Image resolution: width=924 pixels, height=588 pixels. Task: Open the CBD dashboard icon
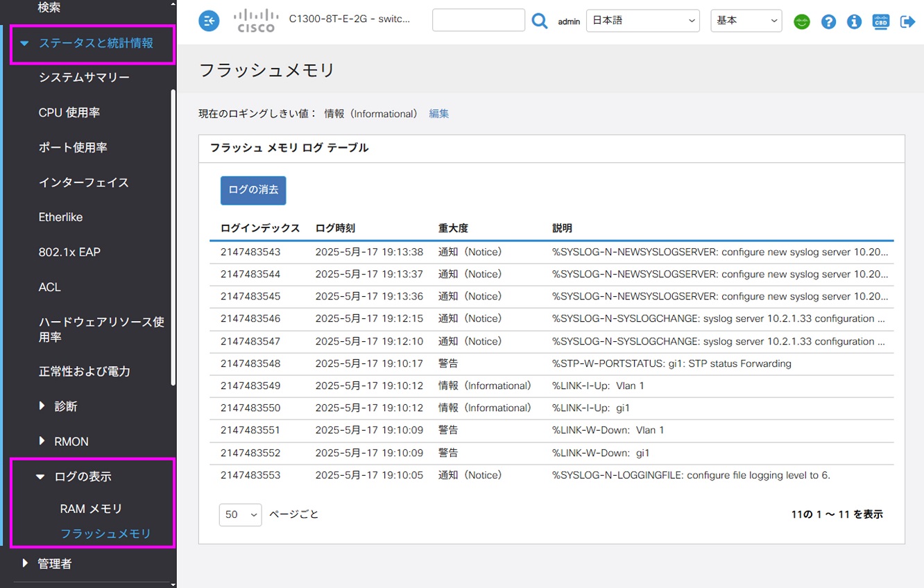[881, 21]
